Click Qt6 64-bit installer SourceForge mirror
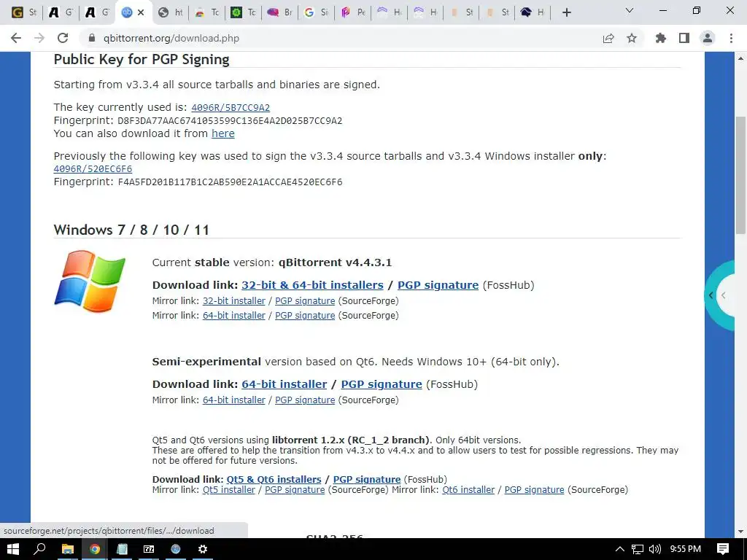 [234, 400]
